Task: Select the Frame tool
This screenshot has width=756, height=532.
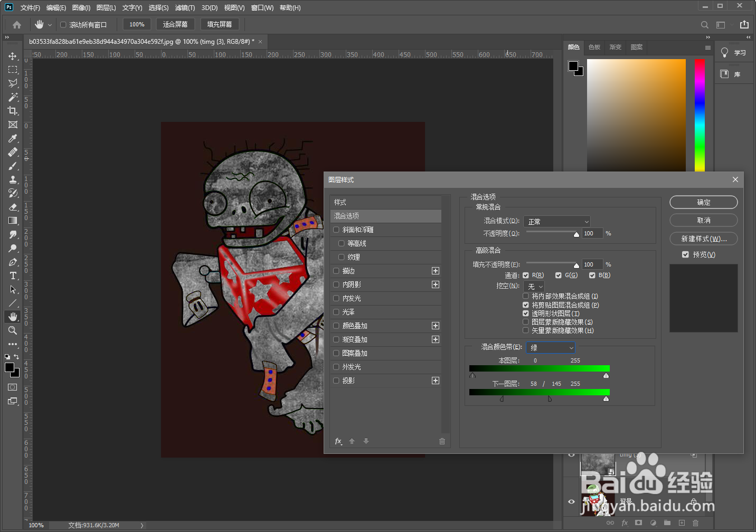Action: [x=13, y=125]
